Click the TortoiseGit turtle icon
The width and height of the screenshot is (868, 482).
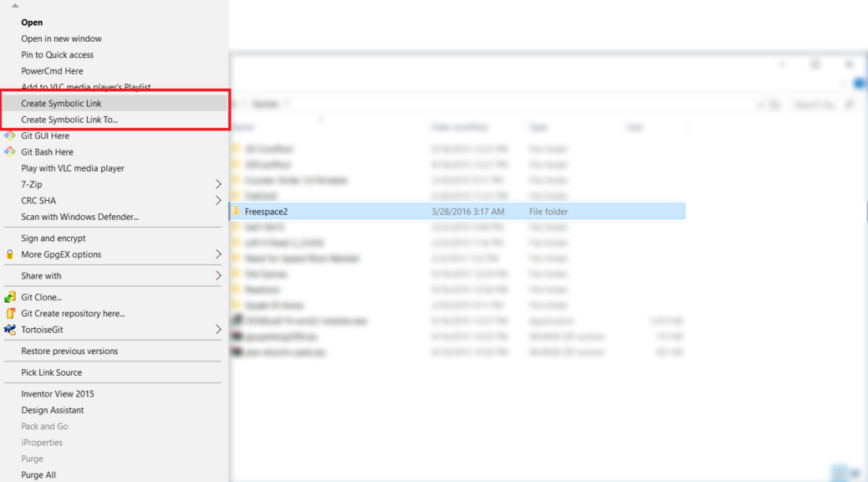[10, 330]
